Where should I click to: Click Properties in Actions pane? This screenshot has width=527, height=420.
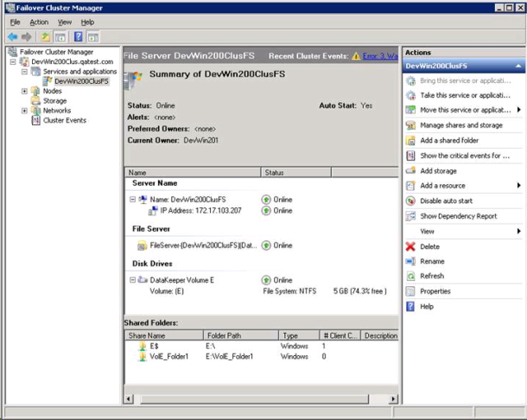coord(435,291)
